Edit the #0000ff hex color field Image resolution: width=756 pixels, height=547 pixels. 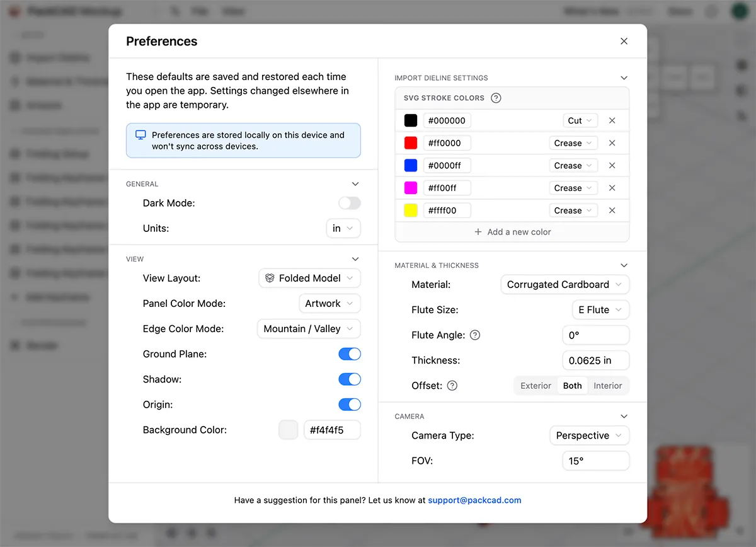click(447, 166)
